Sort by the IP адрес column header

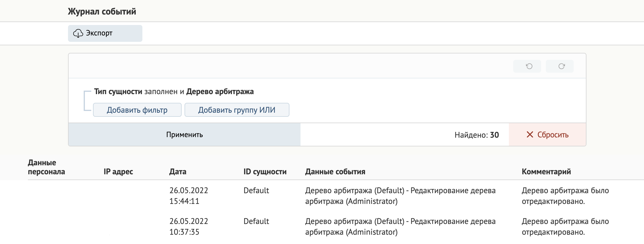click(x=118, y=172)
